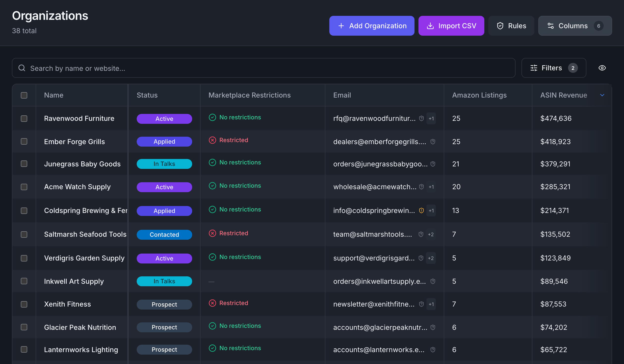Click the yellow warning shield on Coldspring Brewing email

click(x=421, y=210)
